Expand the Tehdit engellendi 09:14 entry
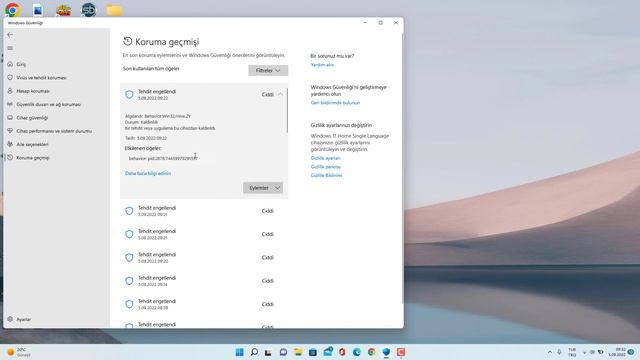 click(203, 281)
